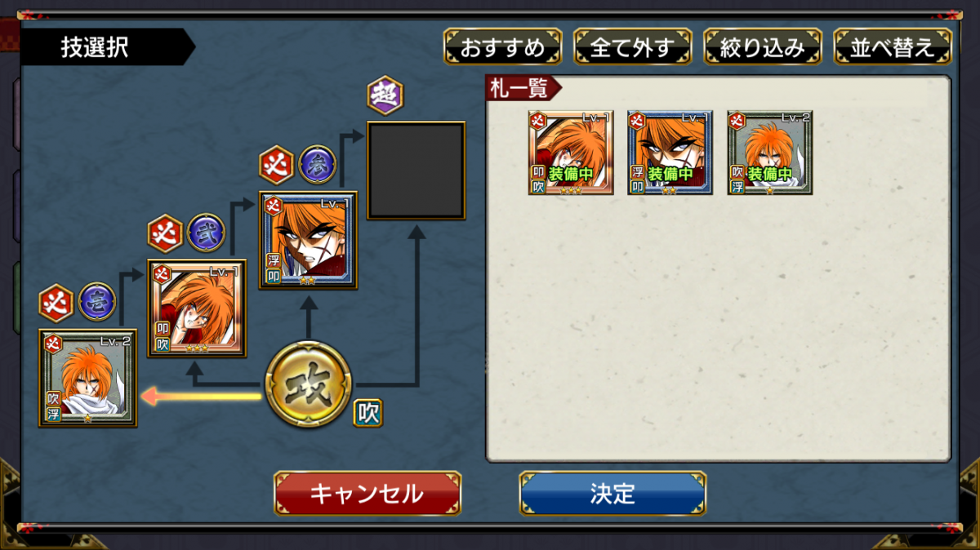Tap the 吹 tag beside attack medallion
This screenshot has height=550, width=980.
pyautogui.click(x=368, y=413)
